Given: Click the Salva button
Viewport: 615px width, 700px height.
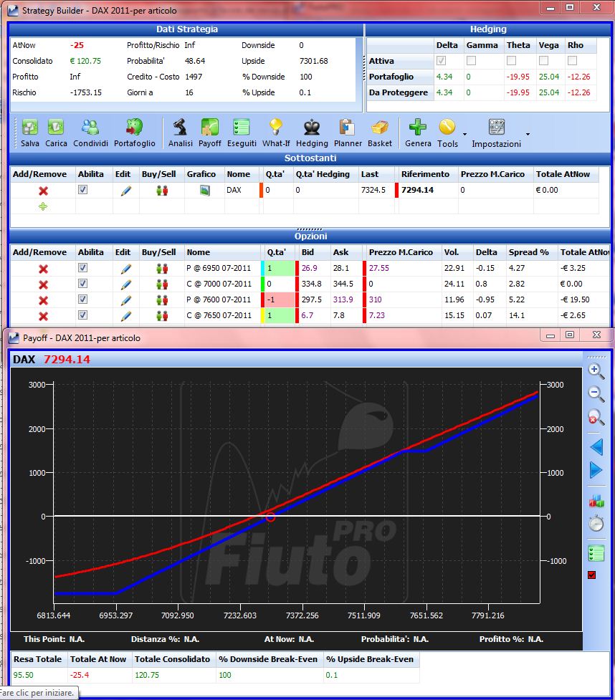Looking at the screenshot, I should 30,133.
